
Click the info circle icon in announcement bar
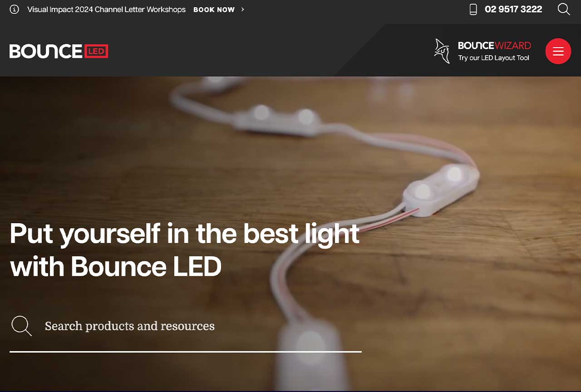tap(14, 10)
